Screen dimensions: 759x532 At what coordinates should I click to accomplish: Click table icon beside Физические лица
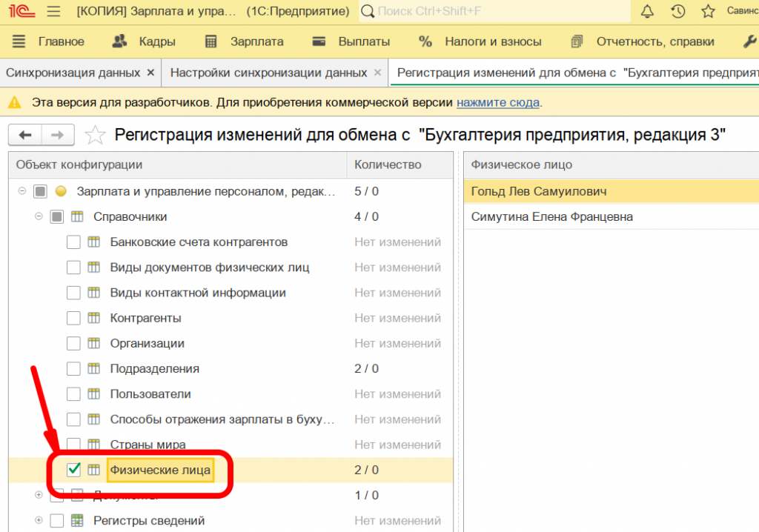[94, 470]
